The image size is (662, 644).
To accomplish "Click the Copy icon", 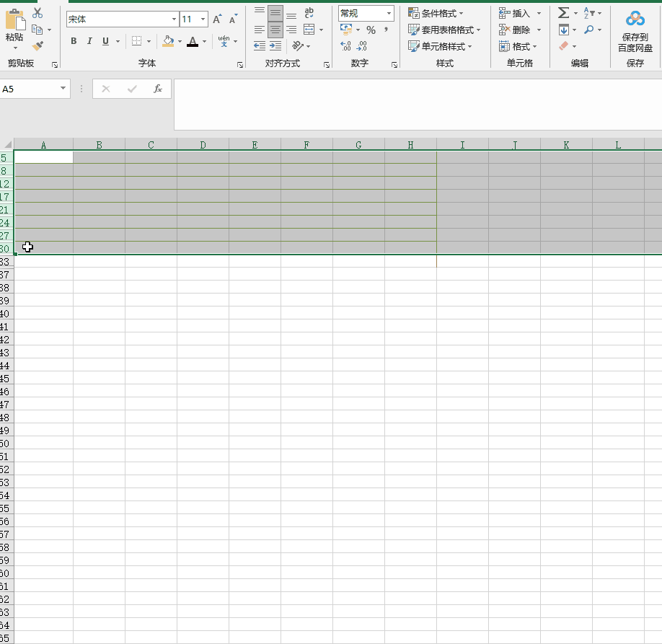I will pos(37,30).
